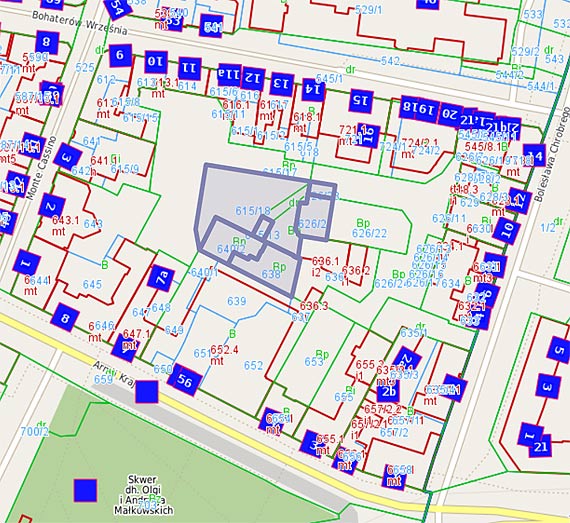Click the blue address marker 7a

[x=161, y=278]
